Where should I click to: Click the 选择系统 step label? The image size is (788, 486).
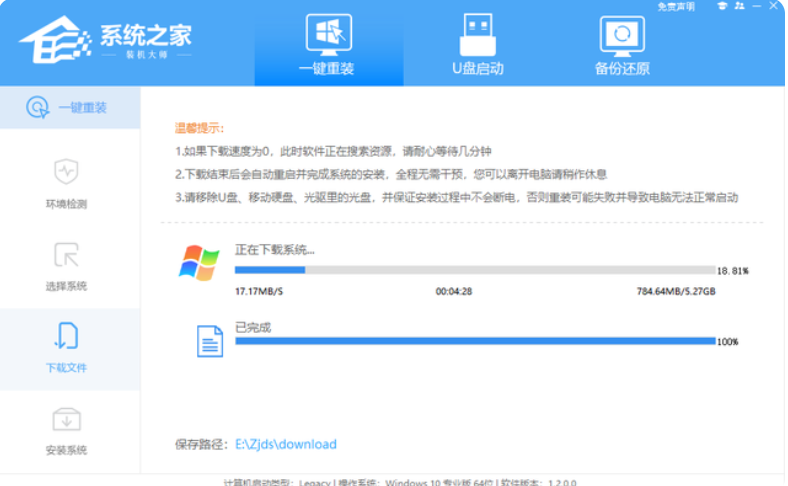pos(66,286)
